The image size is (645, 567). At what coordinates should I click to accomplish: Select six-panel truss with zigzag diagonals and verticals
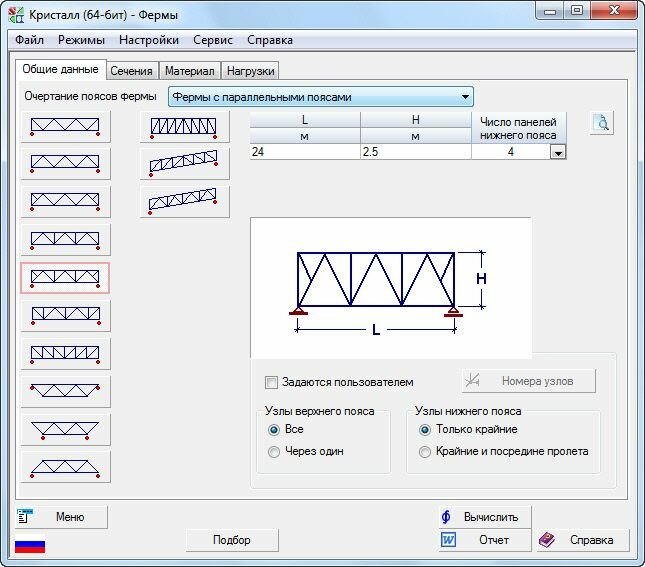click(65, 316)
